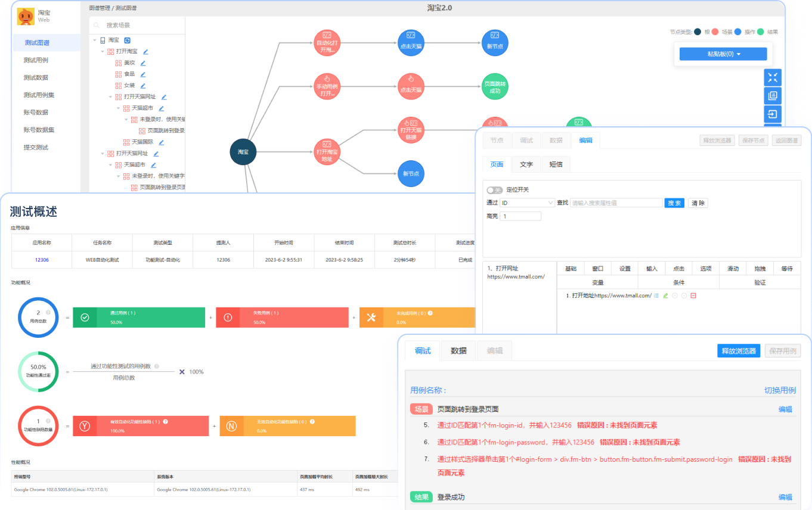Select the dark 淘宝 root graph node
Image resolution: width=812 pixels, height=510 pixels.
pyautogui.click(x=243, y=152)
